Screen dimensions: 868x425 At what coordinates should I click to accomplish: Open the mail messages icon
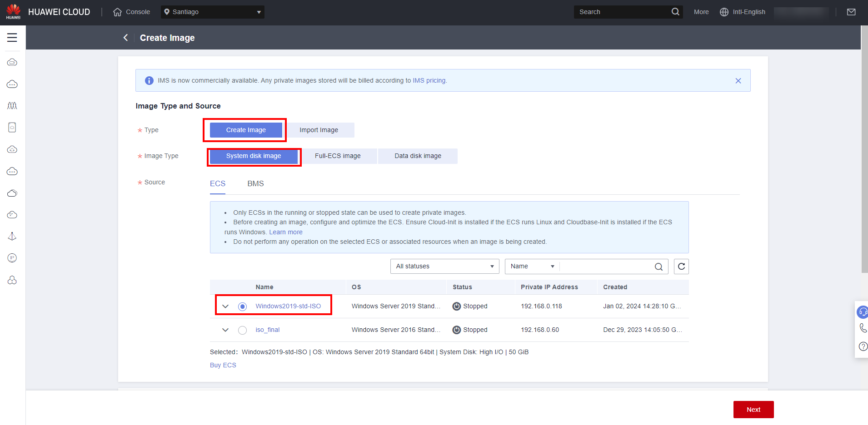851,12
